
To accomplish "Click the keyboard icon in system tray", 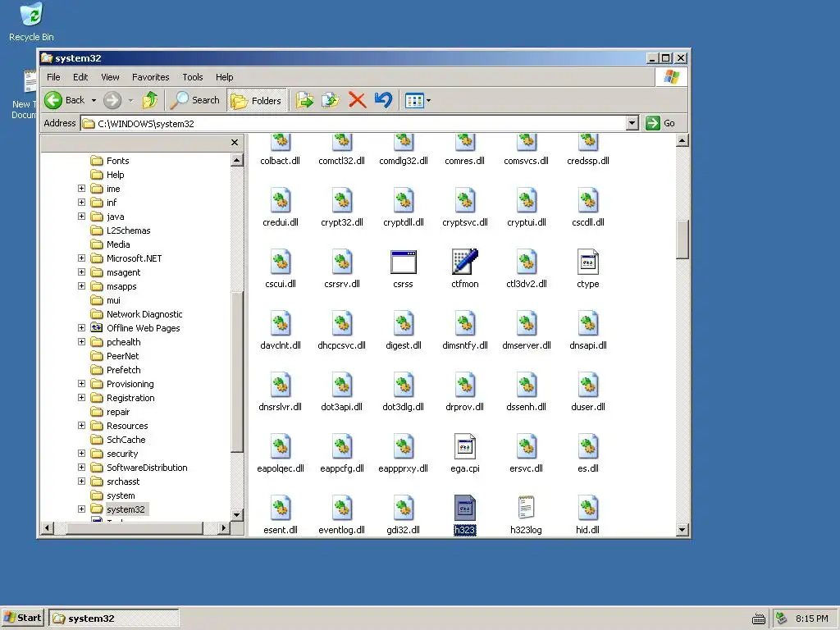I will (x=759, y=619).
